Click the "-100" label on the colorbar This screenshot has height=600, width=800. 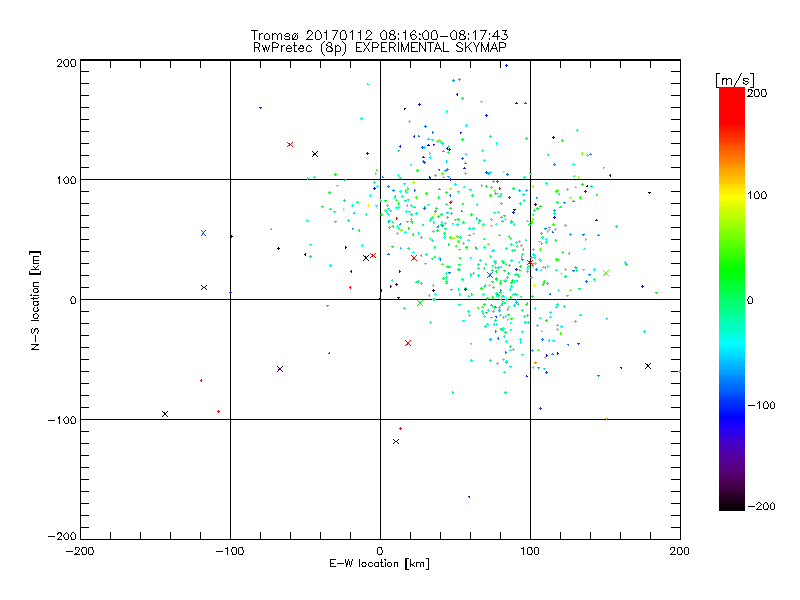pos(761,406)
